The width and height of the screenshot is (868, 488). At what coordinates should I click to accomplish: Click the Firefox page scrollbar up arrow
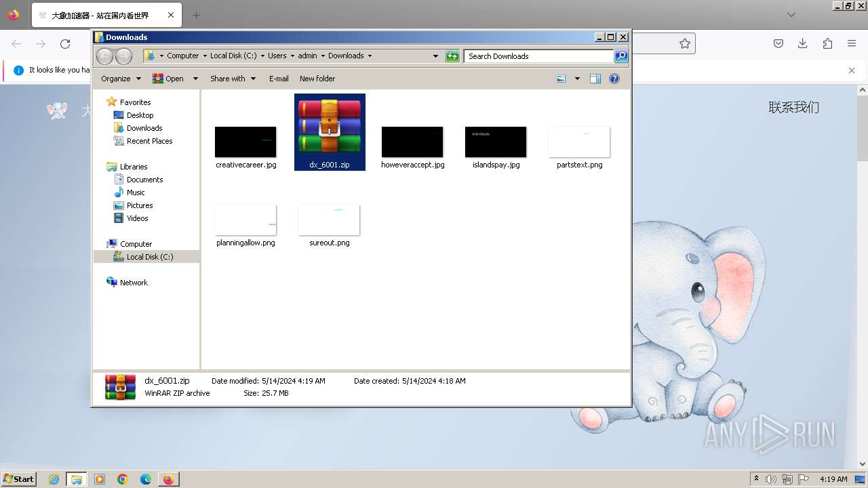(863, 89)
